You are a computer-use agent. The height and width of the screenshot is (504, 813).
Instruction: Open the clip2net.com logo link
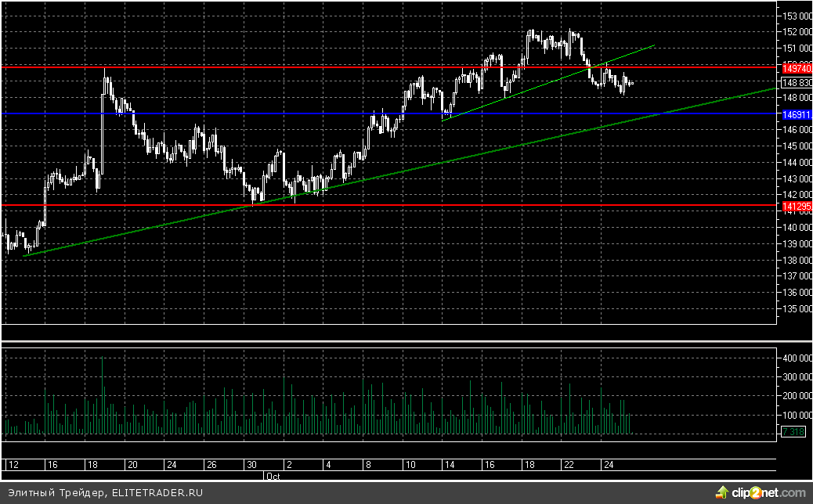pyautogui.click(x=767, y=492)
